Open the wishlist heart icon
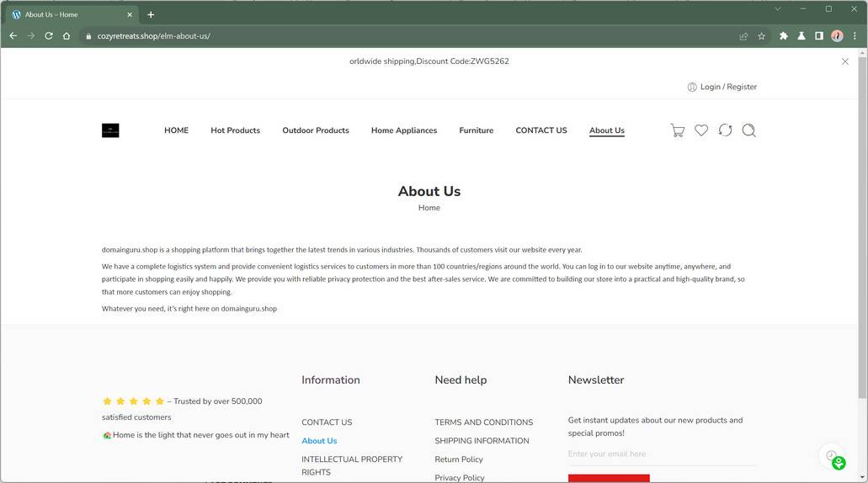The image size is (868, 483). tap(700, 130)
